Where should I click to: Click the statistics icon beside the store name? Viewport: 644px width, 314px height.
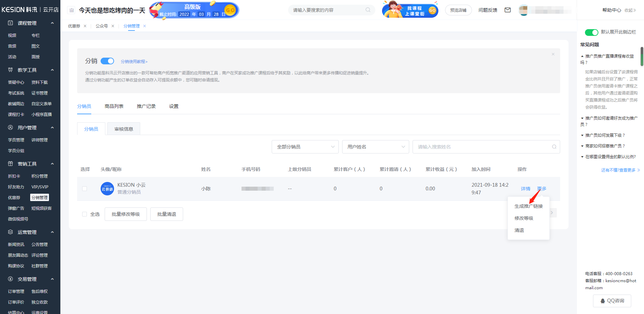pos(71,10)
